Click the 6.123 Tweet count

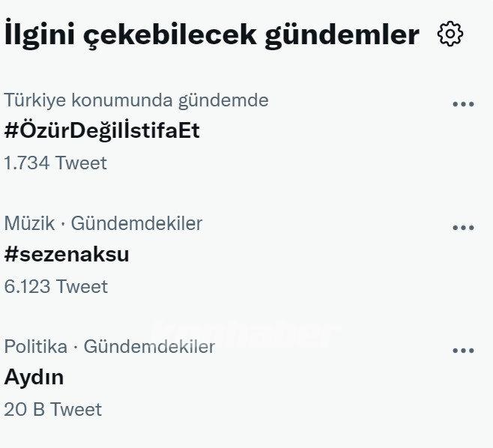(55, 286)
